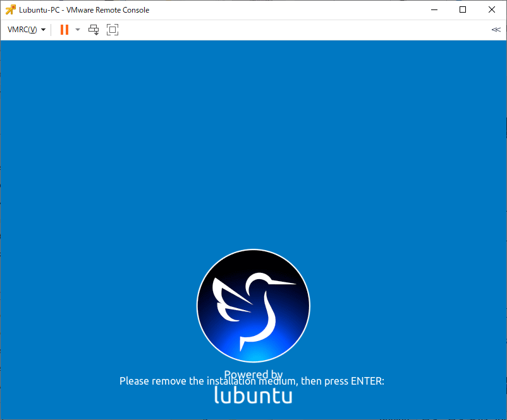
Task: Expand the power options dropdown arrow
Action: point(78,30)
